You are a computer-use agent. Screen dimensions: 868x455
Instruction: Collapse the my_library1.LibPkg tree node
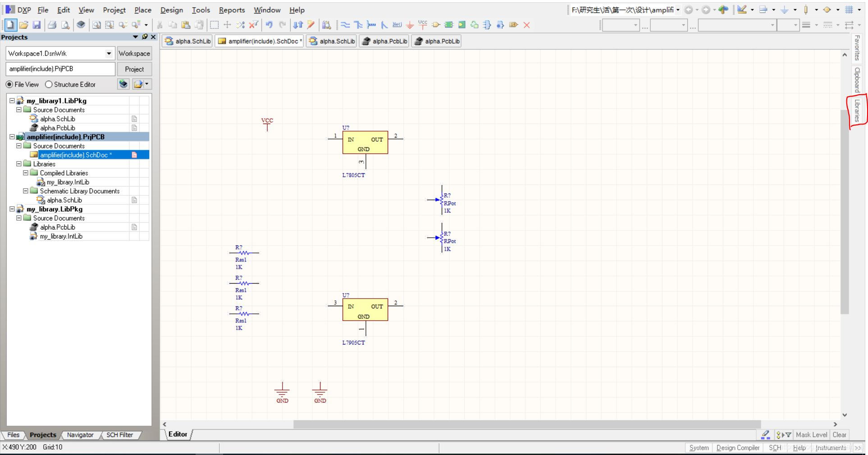(x=12, y=101)
